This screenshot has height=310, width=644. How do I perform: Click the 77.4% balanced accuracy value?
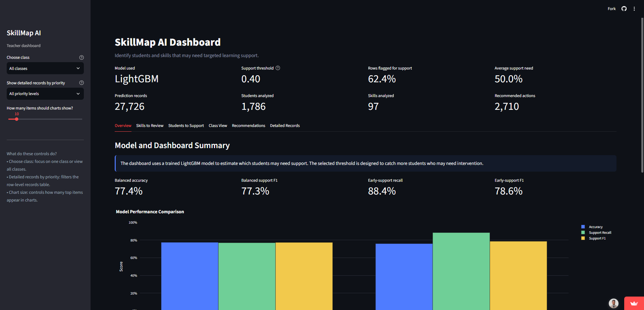coord(128,191)
